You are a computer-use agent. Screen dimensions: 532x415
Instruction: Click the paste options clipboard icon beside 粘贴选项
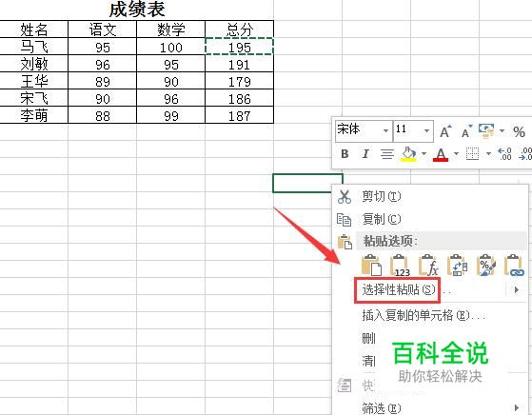(x=345, y=242)
